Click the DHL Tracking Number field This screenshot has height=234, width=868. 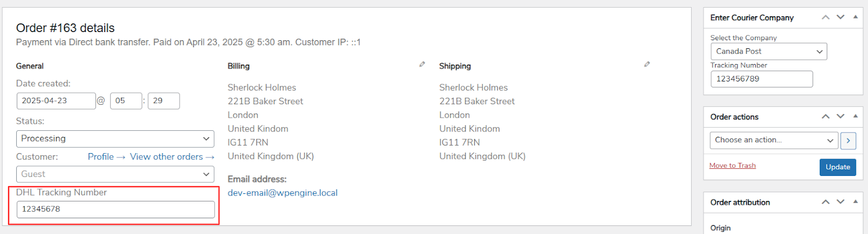point(116,210)
